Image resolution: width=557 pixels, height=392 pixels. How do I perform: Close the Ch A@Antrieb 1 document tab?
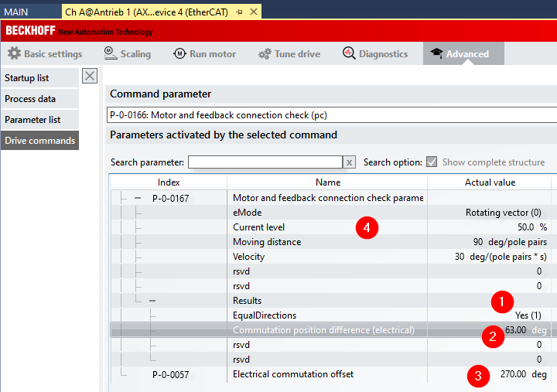[x=254, y=12]
